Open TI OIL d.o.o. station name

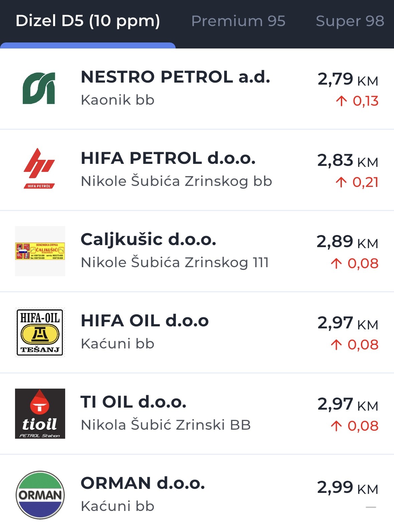tap(133, 402)
